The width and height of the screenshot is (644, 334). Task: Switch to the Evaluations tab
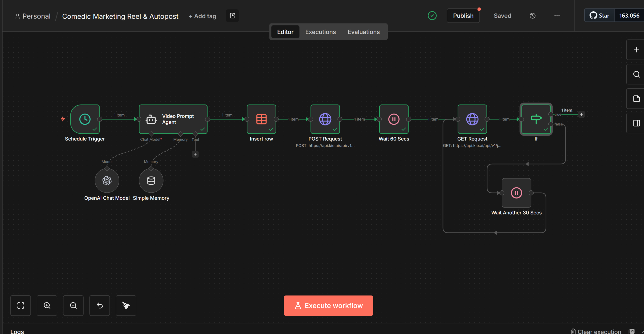[364, 32]
